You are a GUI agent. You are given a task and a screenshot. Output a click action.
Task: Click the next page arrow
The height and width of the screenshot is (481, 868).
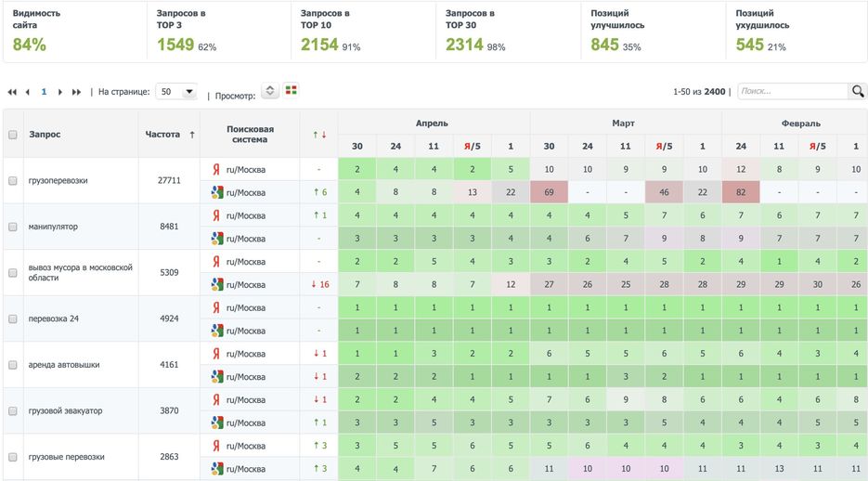pos(60,92)
